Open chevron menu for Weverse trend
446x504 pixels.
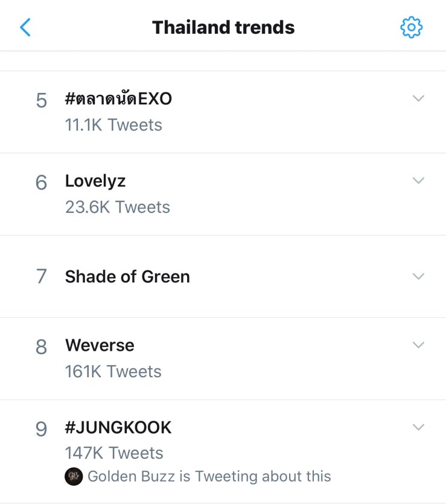tap(418, 345)
